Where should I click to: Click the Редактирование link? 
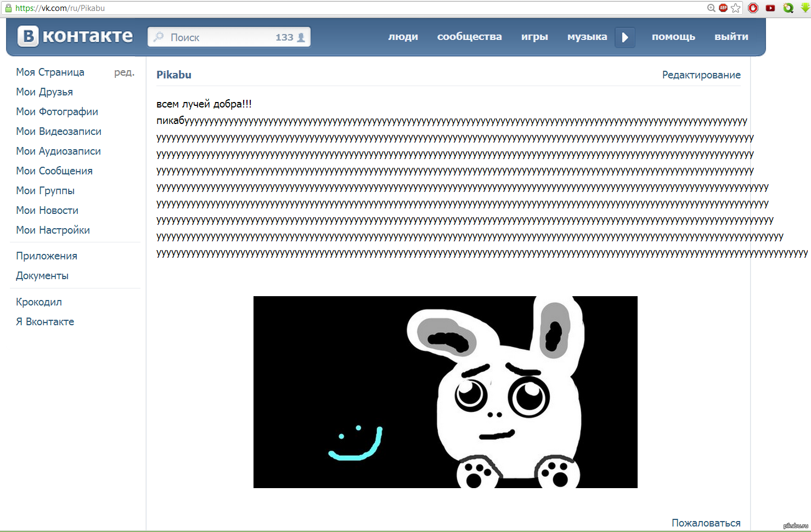point(701,75)
